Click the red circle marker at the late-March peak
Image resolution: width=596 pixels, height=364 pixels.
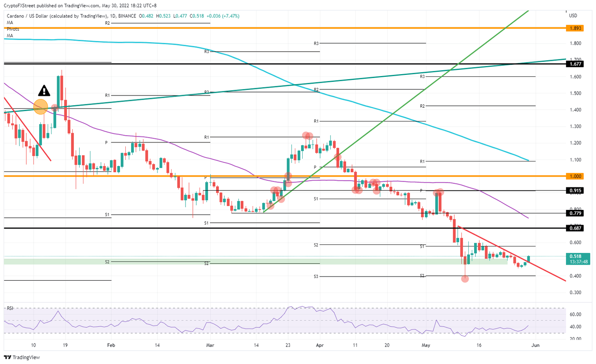pyautogui.click(x=307, y=136)
